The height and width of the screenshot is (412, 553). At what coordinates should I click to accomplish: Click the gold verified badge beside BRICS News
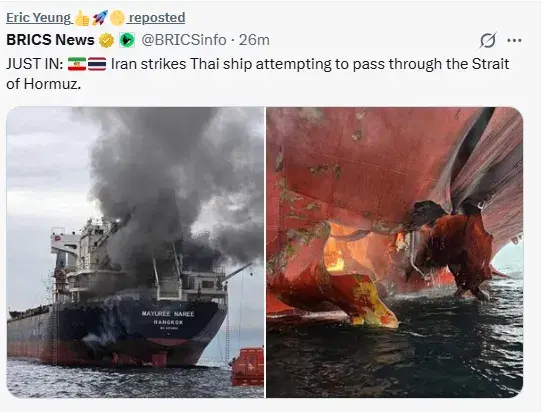[107, 40]
